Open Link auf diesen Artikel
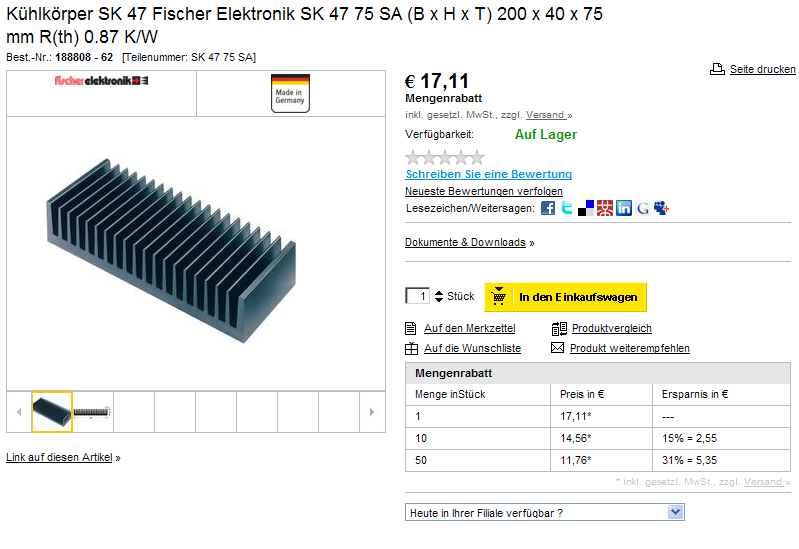The width and height of the screenshot is (799, 549). pos(59,457)
